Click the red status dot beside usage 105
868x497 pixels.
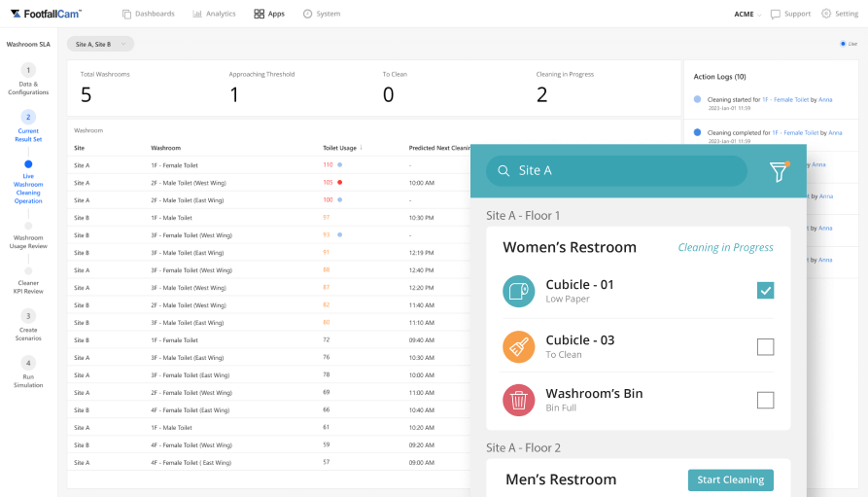point(340,182)
